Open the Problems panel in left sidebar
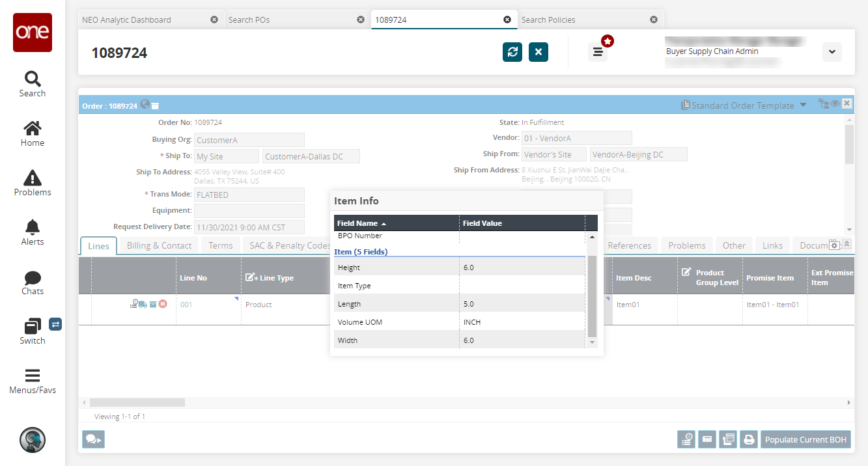The height and width of the screenshot is (466, 868). pos(32,183)
